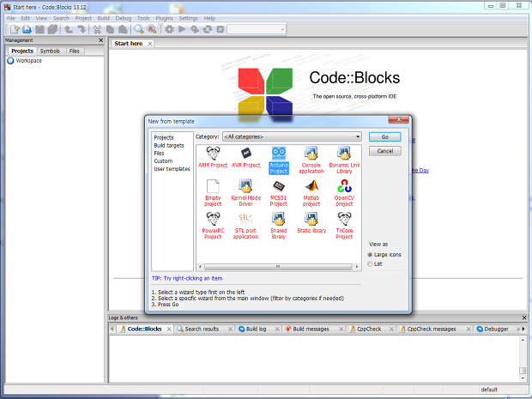Click the Save all files toolbar icon
The width and height of the screenshot is (532, 399).
click(x=52, y=29)
